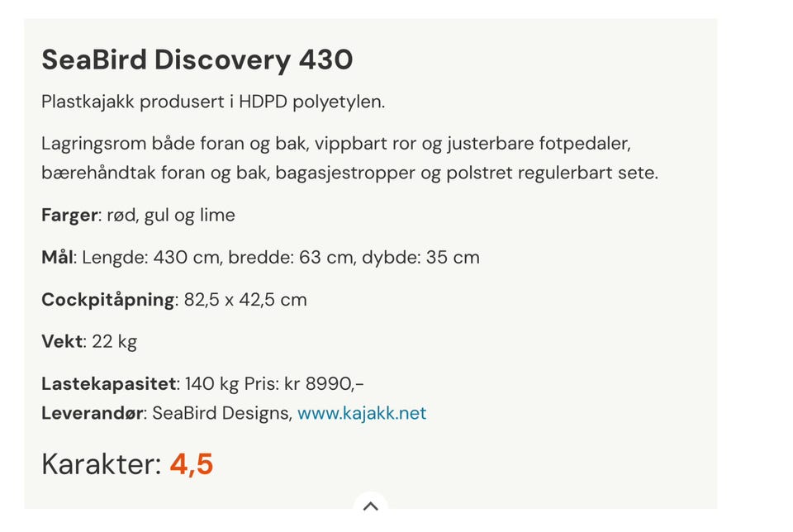Click the bold Cockpitåpning label

click(108, 300)
